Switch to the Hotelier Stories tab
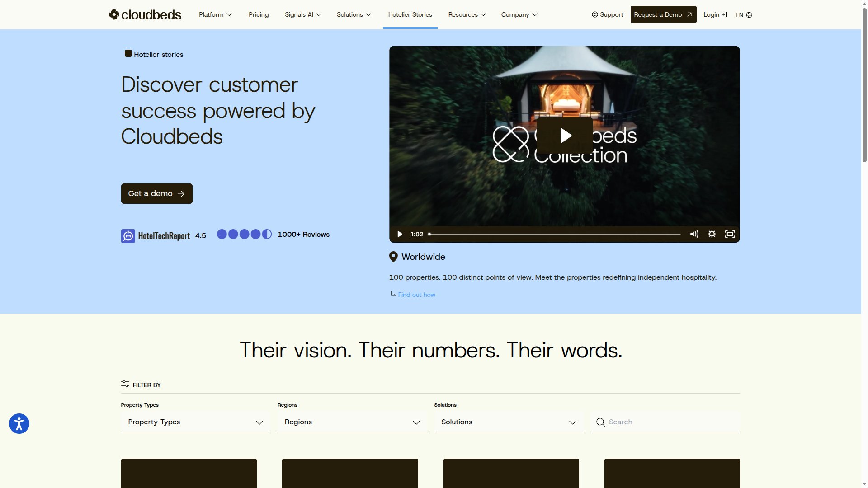This screenshot has height=488, width=868. (x=410, y=14)
